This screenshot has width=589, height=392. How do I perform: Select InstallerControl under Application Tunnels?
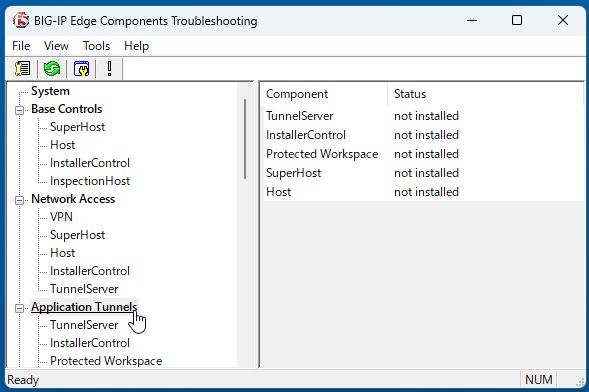tap(90, 343)
